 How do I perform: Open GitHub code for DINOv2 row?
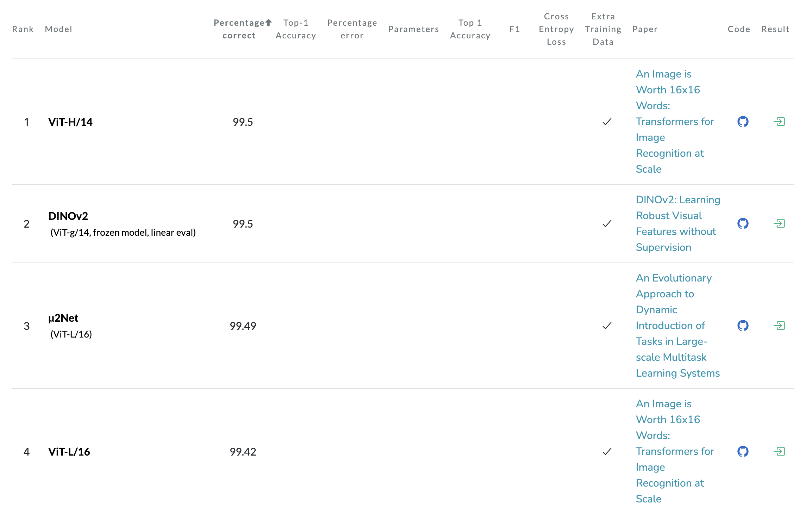click(x=743, y=224)
